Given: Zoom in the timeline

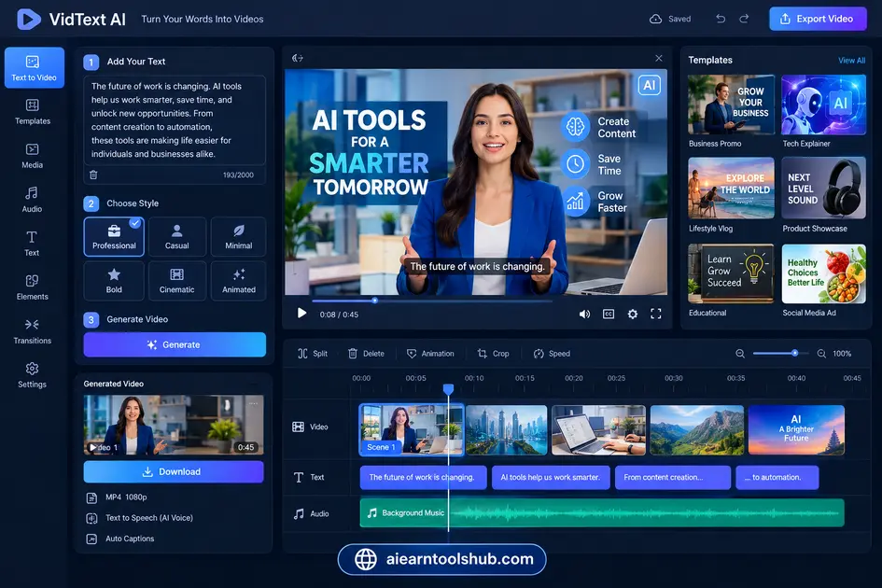Looking at the screenshot, I should click(x=821, y=354).
